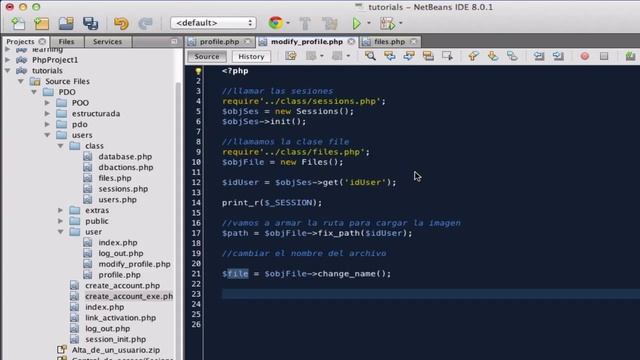Switch to History view
This screenshot has height=360, width=640.
coord(251,56)
